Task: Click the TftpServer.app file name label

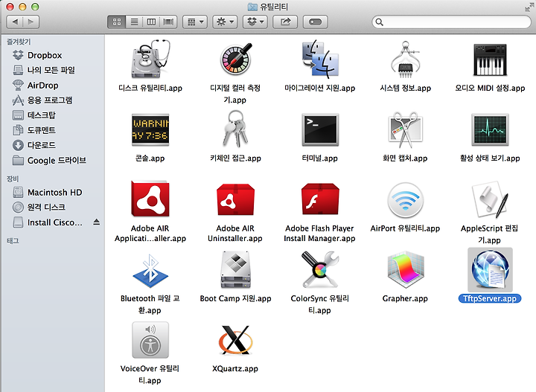Action: [490, 298]
